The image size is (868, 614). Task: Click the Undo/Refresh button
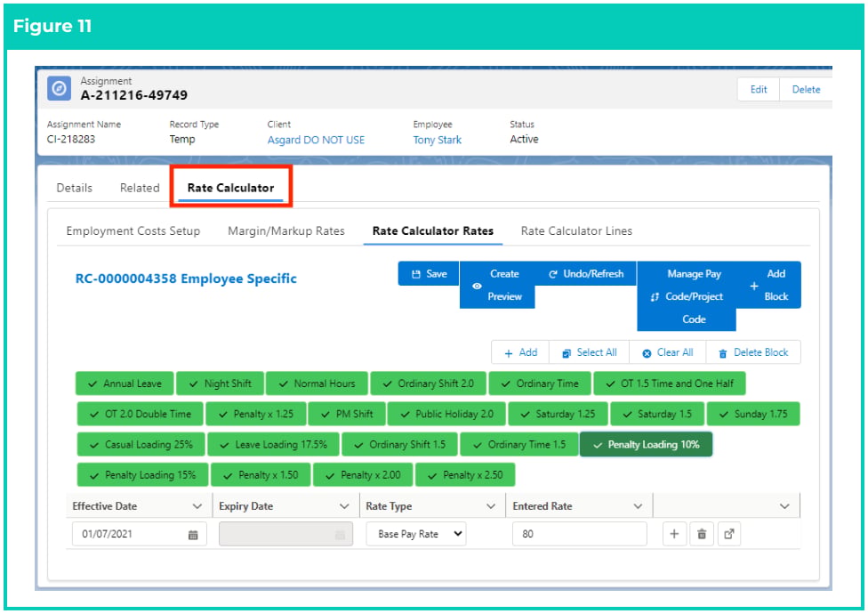(586, 274)
